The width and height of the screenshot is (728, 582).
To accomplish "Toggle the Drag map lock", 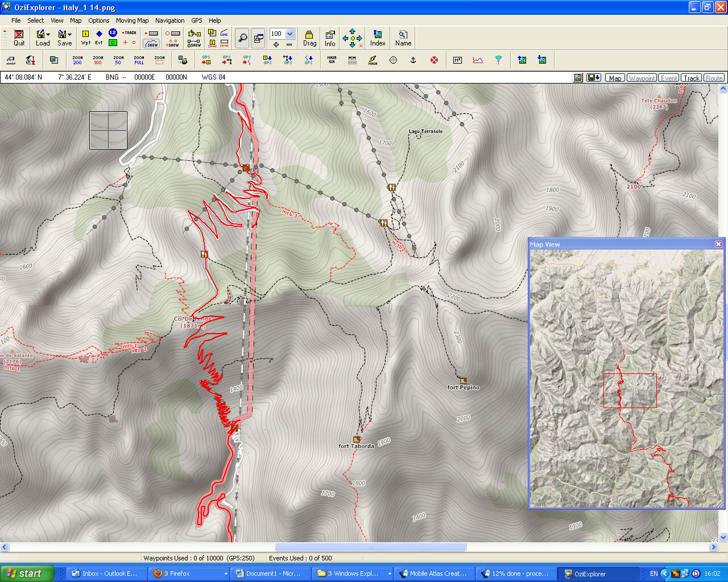I will tap(309, 38).
